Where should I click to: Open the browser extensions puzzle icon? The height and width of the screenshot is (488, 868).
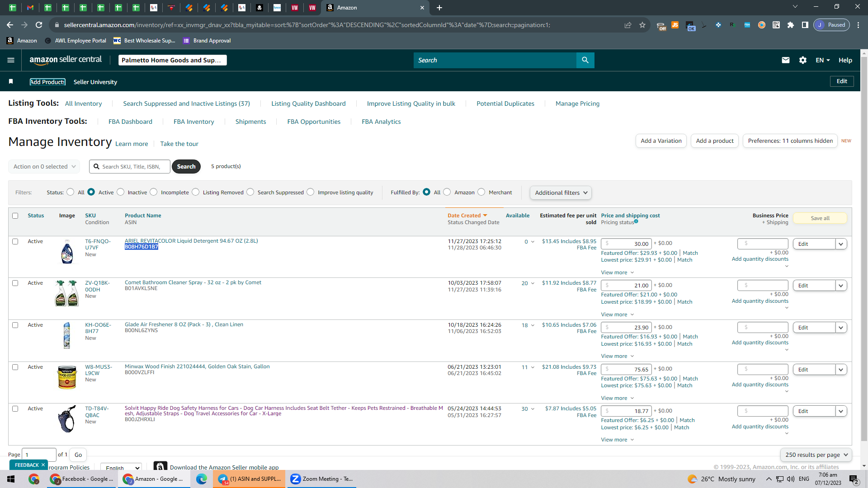(791, 25)
